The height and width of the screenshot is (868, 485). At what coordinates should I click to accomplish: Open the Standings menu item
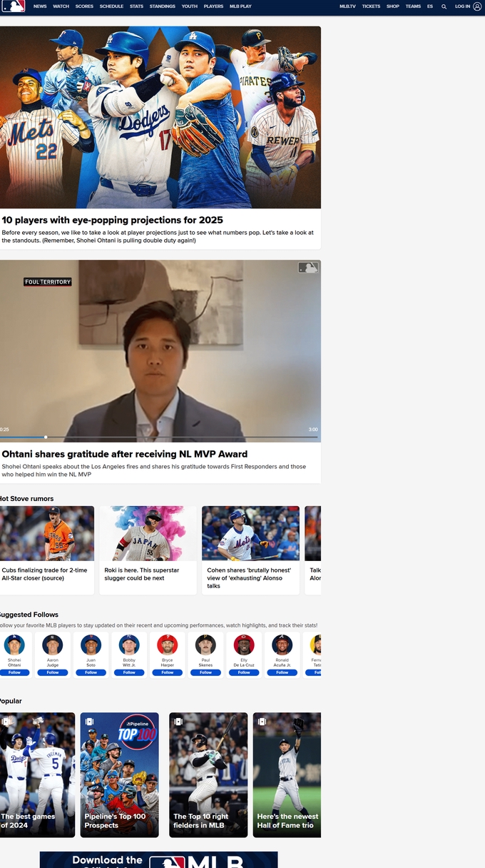[163, 6]
